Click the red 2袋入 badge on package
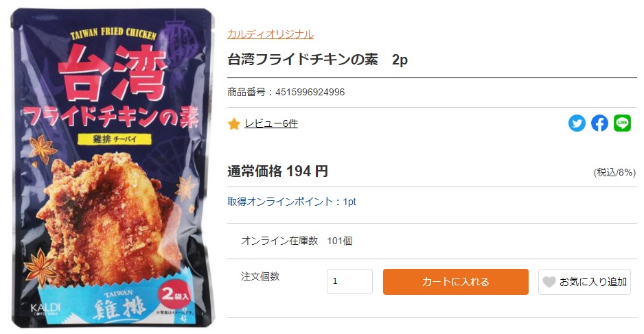This screenshot has width=644, height=334. point(175,294)
